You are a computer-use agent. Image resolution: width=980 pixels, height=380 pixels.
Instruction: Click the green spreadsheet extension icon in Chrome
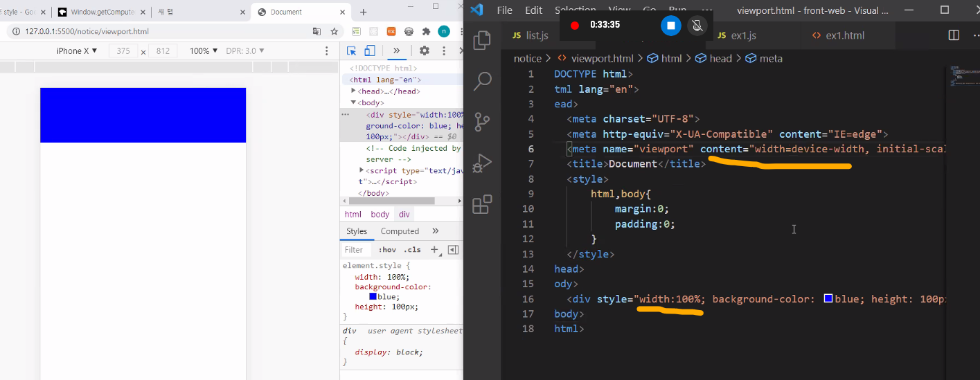[356, 31]
